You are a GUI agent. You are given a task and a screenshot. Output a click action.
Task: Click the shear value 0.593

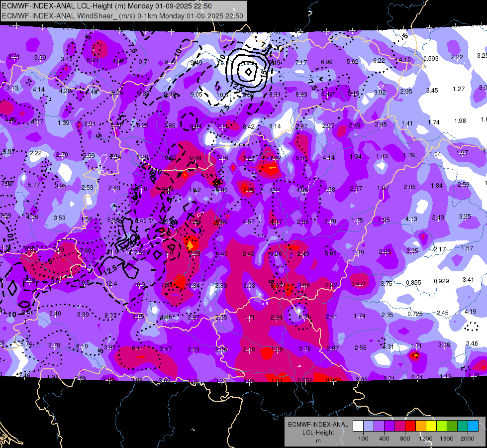(431, 58)
